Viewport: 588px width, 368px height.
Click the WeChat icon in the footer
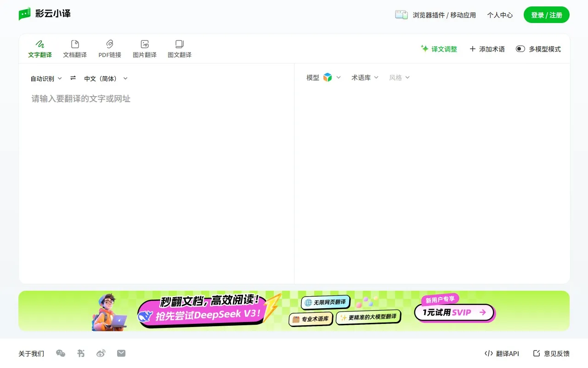coord(60,353)
